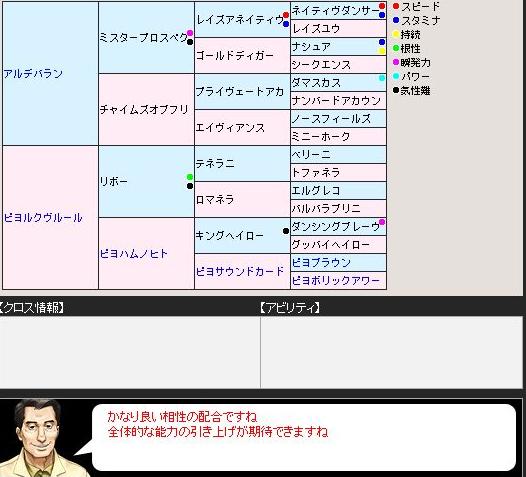
Task: Select the ミニーホーク pedigree cell
Action: [338, 137]
